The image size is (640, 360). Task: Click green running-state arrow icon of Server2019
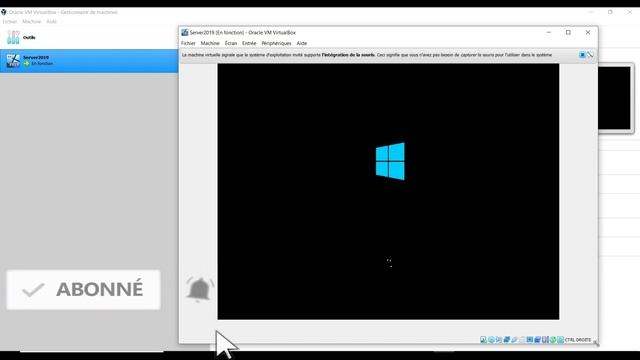click(x=27, y=64)
